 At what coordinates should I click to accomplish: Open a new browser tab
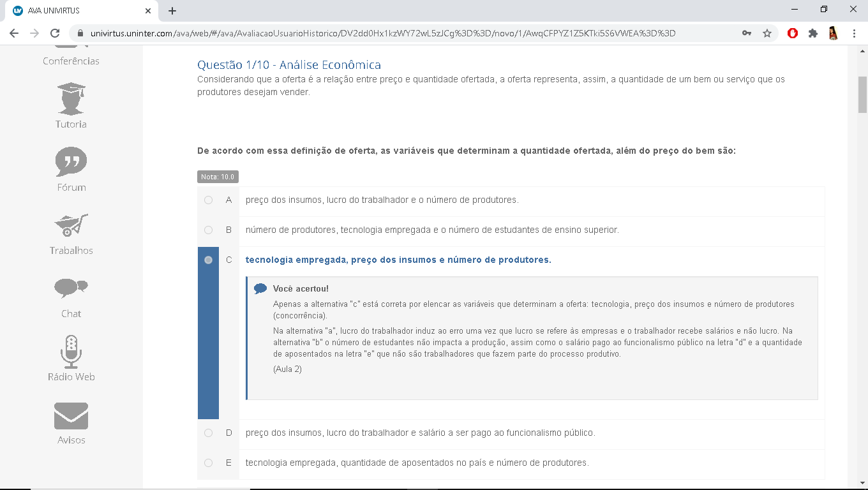pyautogui.click(x=172, y=11)
